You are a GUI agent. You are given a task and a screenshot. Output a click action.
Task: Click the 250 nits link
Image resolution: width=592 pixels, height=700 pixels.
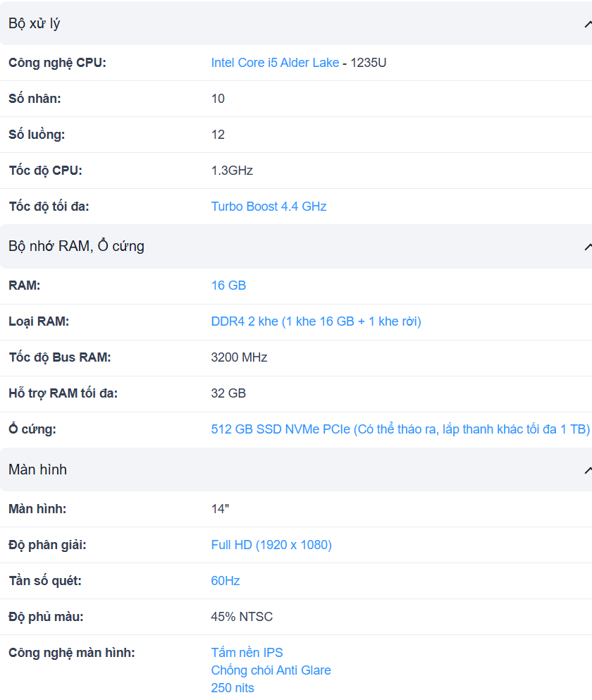point(233,688)
